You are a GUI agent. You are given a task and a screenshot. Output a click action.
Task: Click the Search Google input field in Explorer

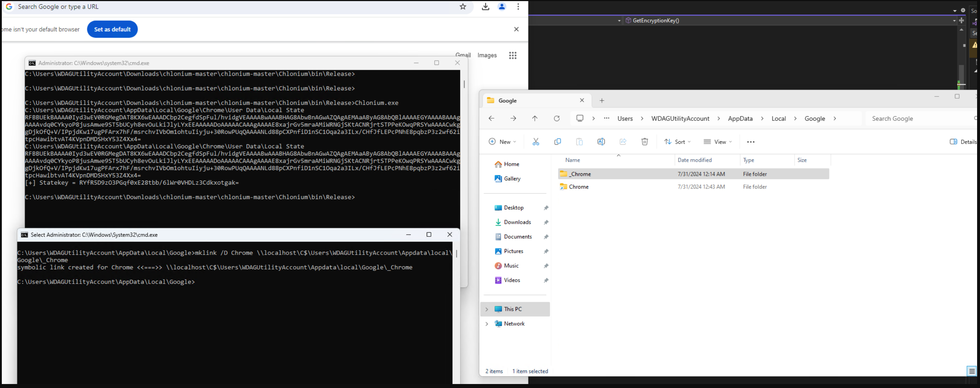[917, 119]
